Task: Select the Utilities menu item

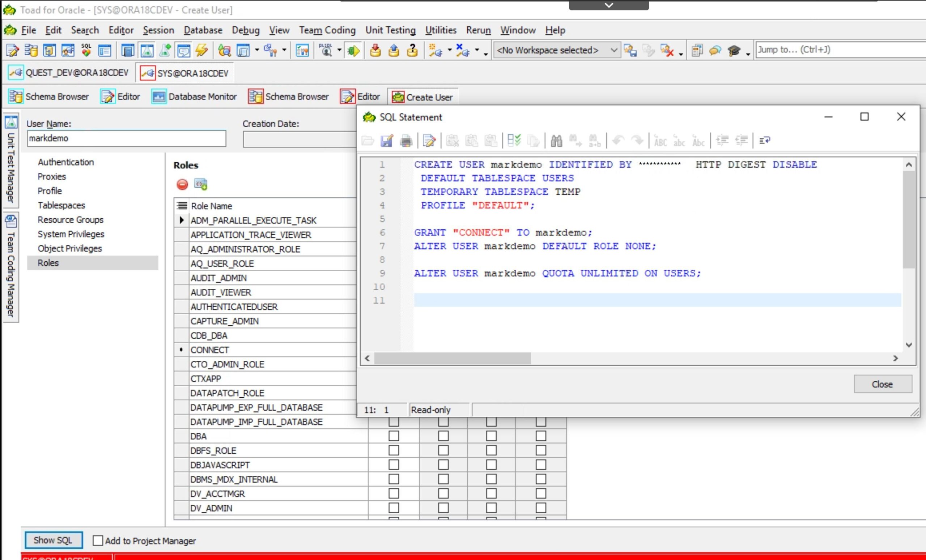Action: pos(441,30)
